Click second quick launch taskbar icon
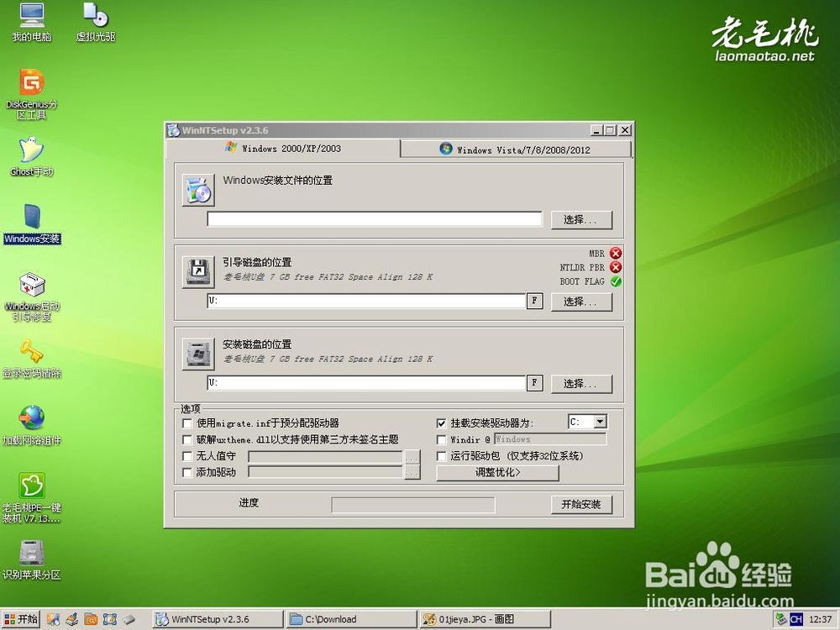This screenshot has width=840, height=630. click(x=71, y=620)
